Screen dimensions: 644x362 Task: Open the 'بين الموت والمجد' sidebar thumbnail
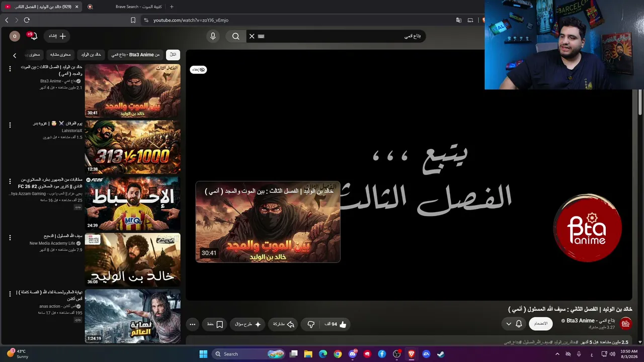pyautogui.click(x=132, y=90)
